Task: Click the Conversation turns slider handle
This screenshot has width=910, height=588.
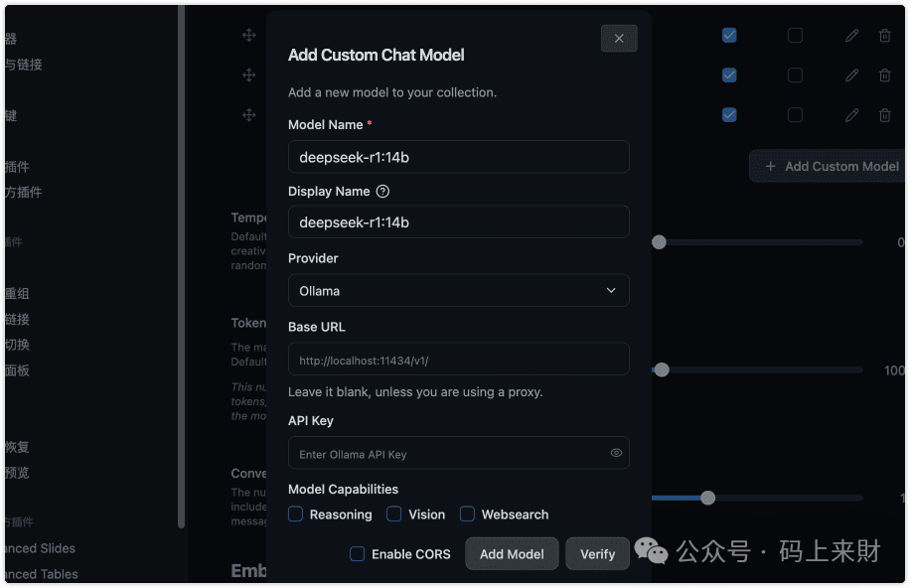Action: pyautogui.click(x=707, y=498)
